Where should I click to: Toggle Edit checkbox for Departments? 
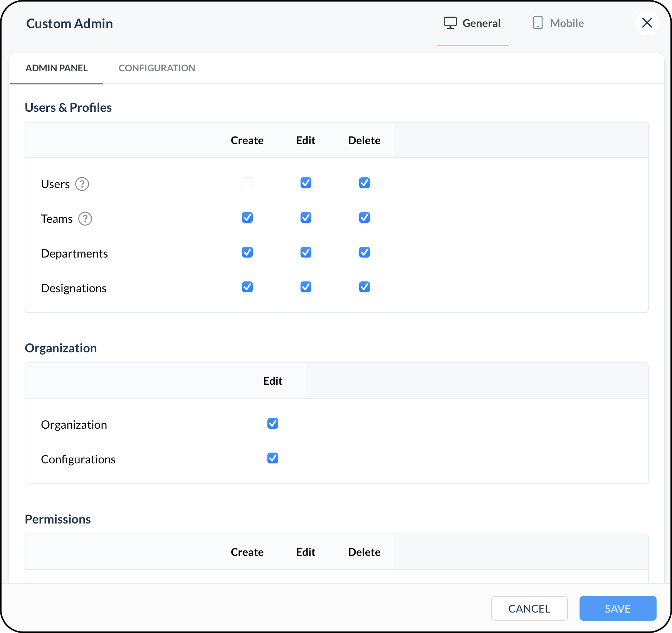(x=306, y=252)
